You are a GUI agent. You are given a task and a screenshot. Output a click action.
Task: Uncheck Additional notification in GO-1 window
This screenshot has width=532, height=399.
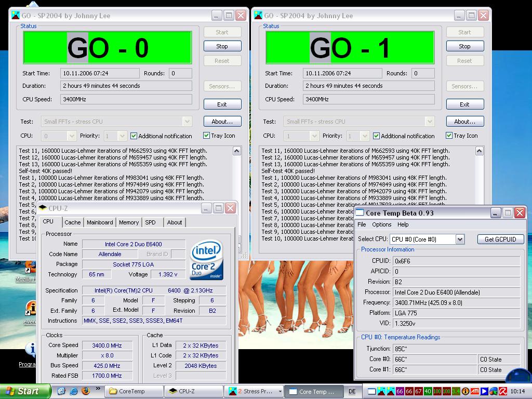point(376,136)
